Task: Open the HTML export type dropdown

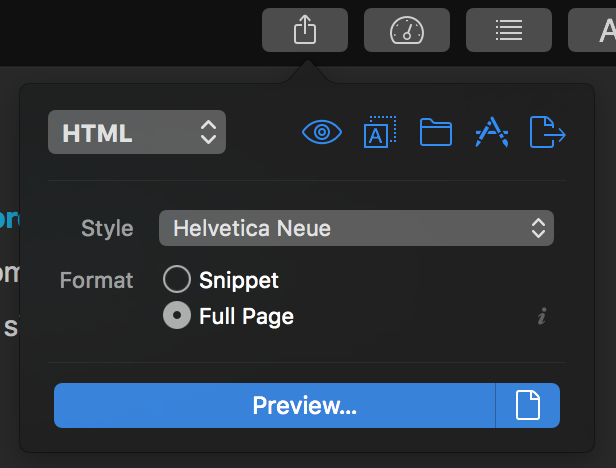Action: (137, 132)
